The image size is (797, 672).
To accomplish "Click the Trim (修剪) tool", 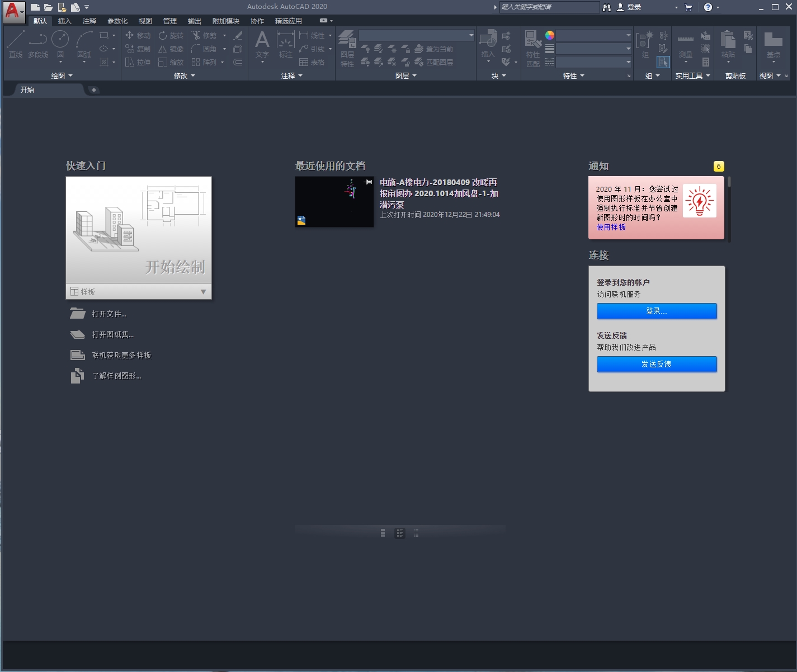I will [x=204, y=35].
